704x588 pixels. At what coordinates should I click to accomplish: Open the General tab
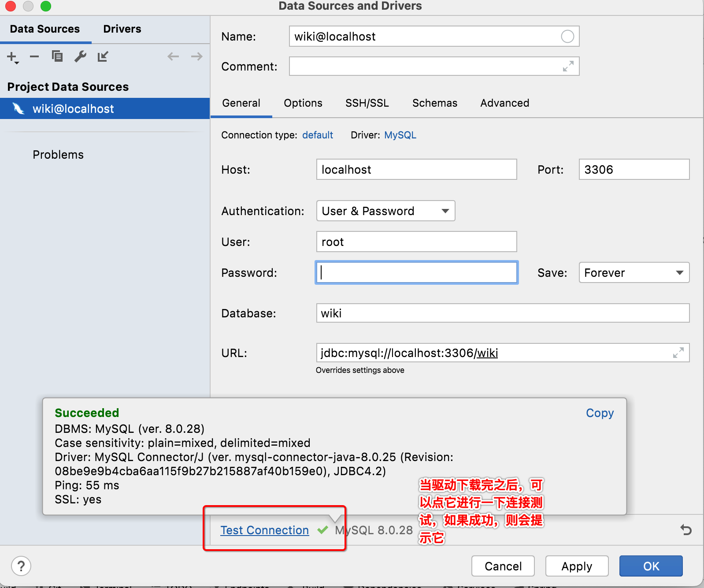tap(241, 103)
